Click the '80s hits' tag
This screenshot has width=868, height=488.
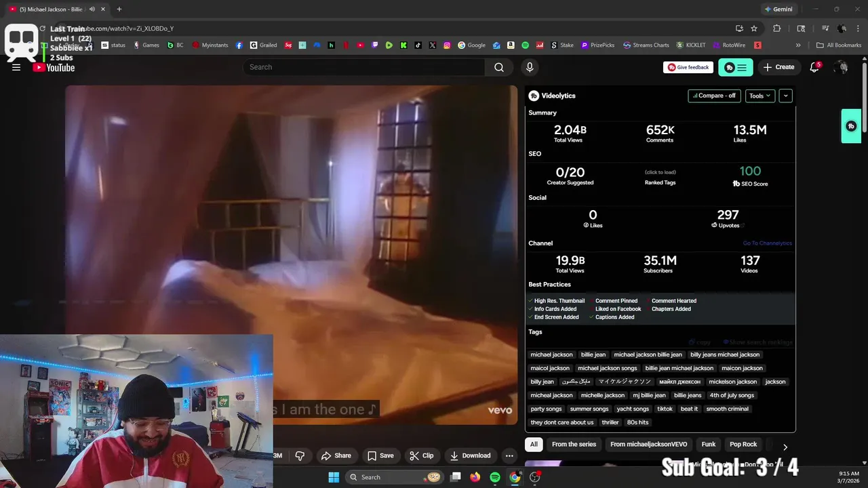coord(637,422)
